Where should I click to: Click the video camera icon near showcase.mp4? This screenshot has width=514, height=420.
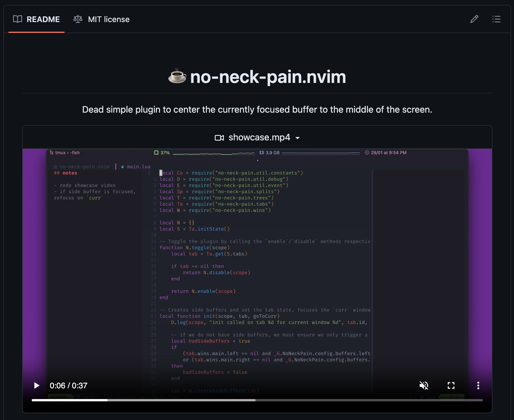click(x=219, y=138)
